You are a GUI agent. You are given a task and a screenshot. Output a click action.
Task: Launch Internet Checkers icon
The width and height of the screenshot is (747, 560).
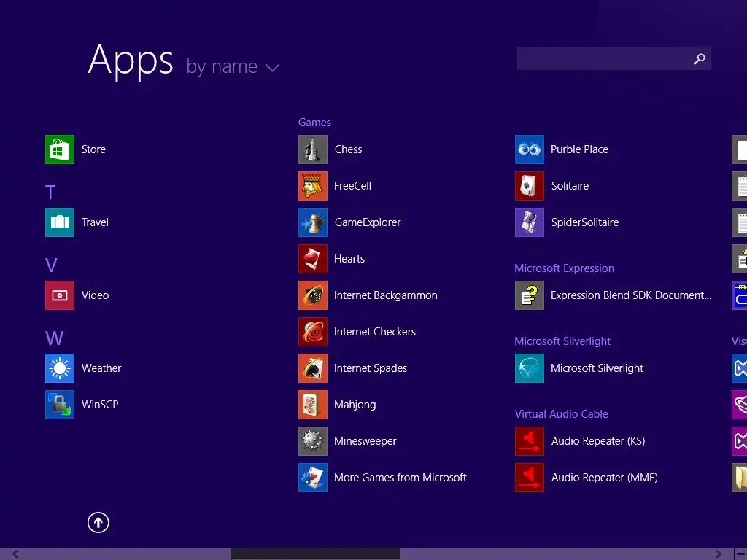pos(313,332)
